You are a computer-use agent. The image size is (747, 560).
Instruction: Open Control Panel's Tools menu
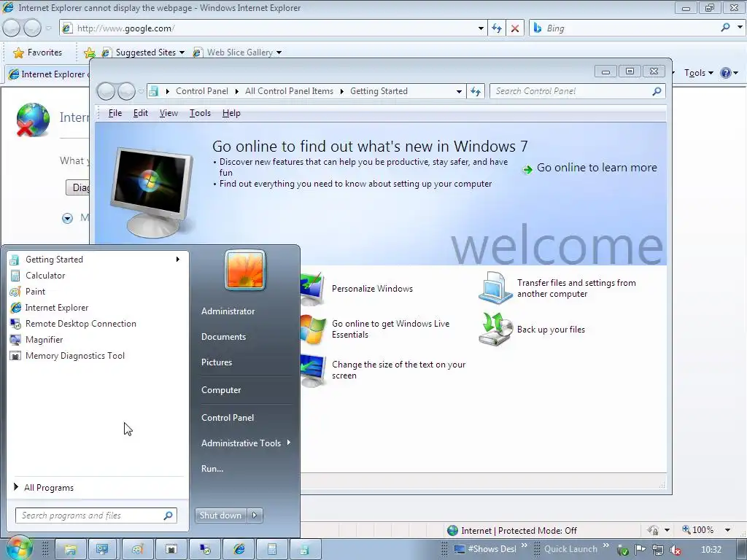pyautogui.click(x=200, y=113)
